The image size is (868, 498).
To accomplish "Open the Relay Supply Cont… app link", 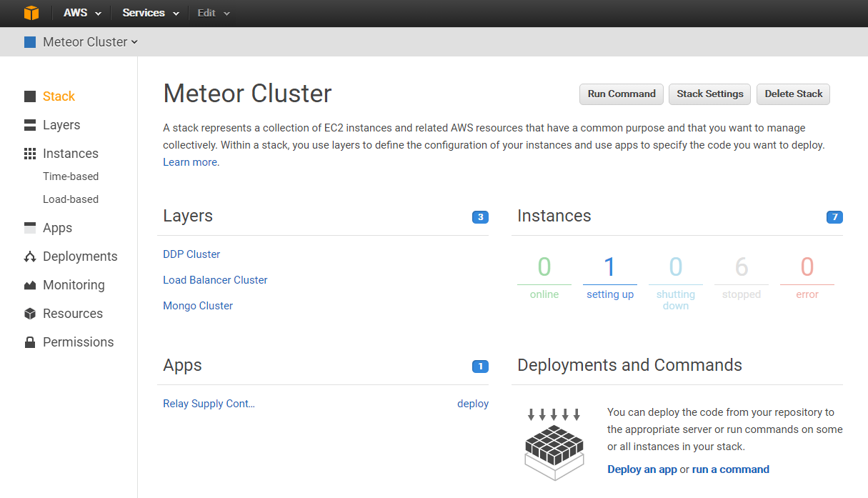I will click(x=209, y=404).
